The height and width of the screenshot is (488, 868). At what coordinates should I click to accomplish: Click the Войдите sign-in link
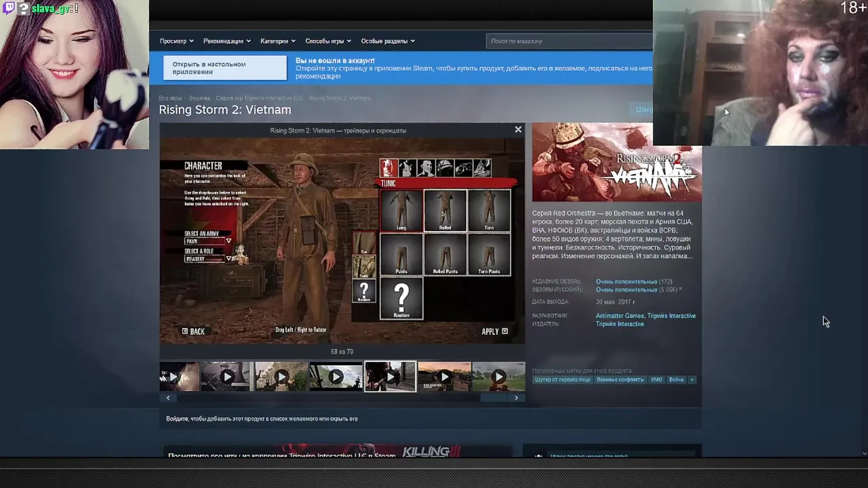(178, 419)
